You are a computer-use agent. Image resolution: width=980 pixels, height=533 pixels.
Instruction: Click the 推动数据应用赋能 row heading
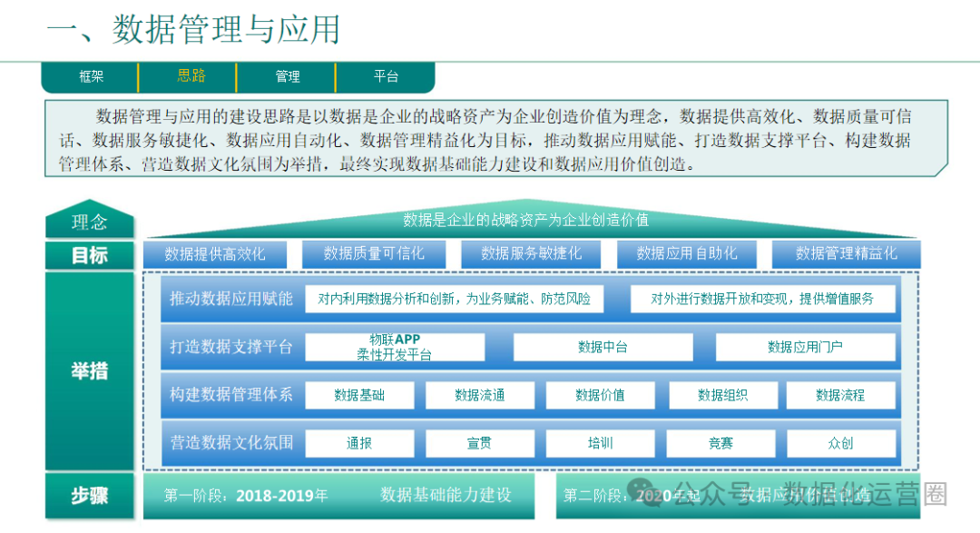point(231,299)
